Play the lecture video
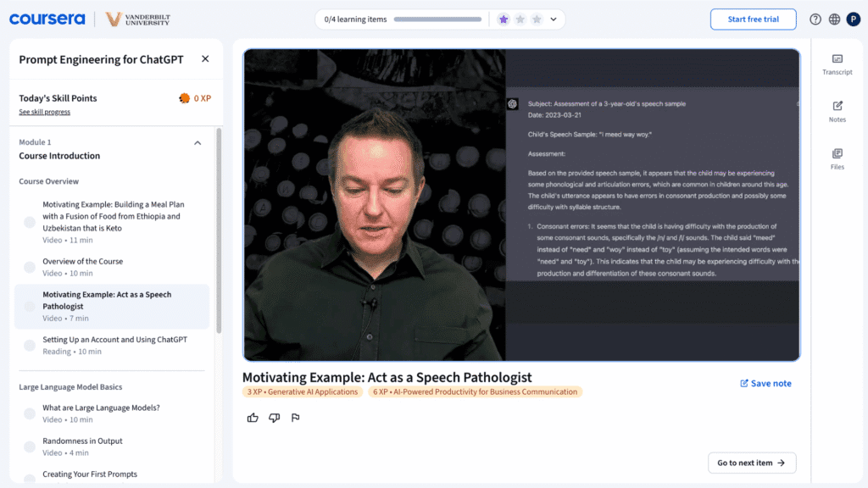The height and width of the screenshot is (488, 868). [521, 205]
